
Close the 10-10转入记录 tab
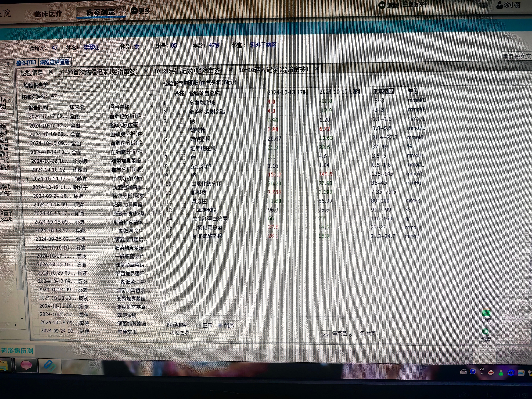tap(317, 69)
